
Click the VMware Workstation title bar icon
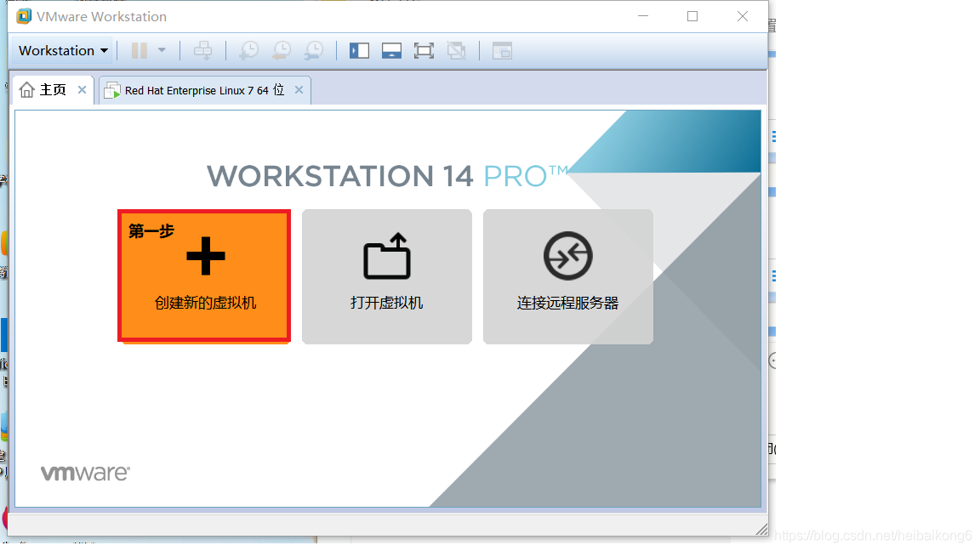coord(24,16)
